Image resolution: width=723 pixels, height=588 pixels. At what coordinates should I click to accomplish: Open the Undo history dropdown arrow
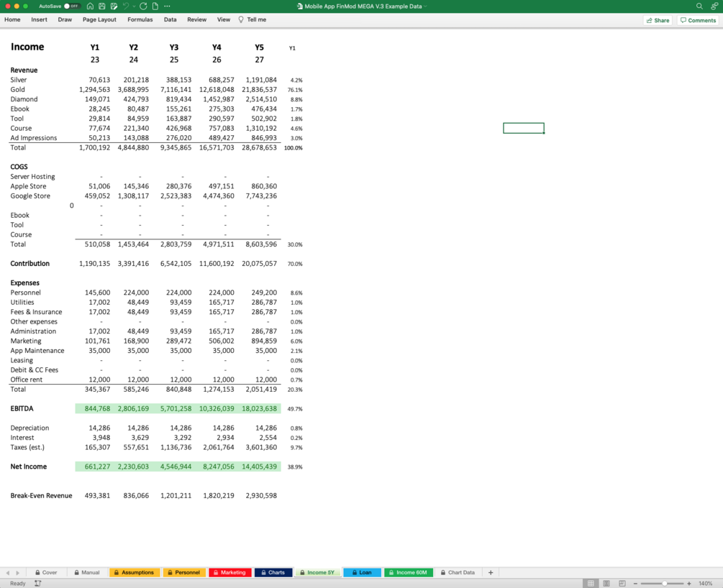coord(134,6)
